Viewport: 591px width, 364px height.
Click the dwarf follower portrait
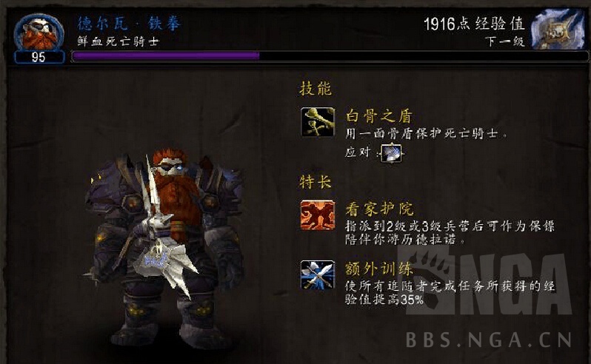tap(39, 33)
